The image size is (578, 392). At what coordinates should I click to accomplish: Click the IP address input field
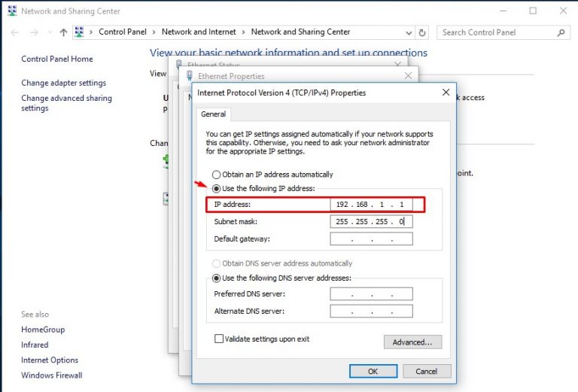click(371, 205)
